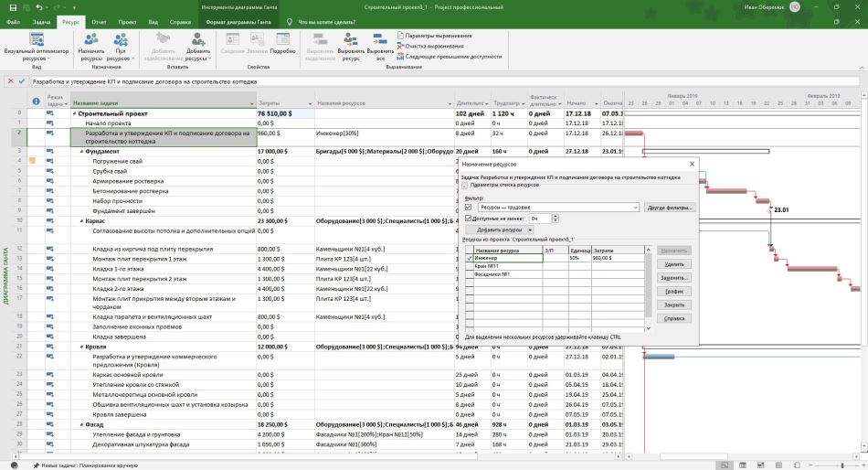
Task: Switch to the Проект ribbon tab
Action: 127,22
